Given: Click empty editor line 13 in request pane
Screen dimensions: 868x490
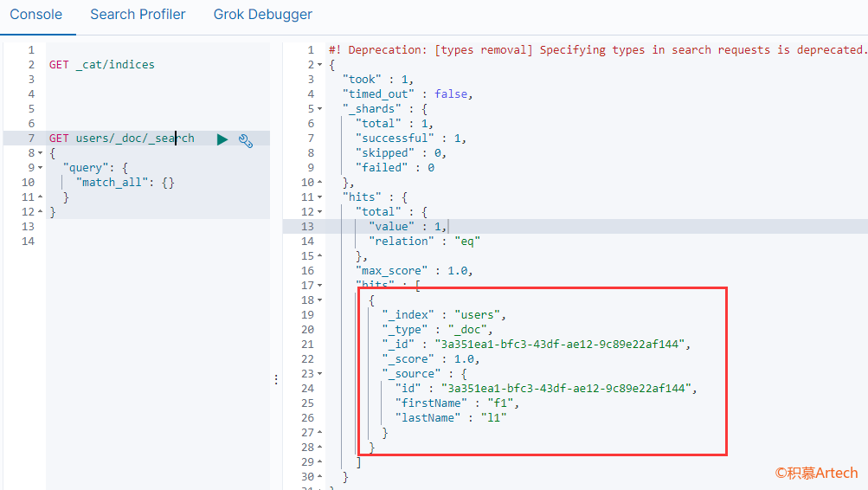Looking at the screenshot, I should 158,227.
